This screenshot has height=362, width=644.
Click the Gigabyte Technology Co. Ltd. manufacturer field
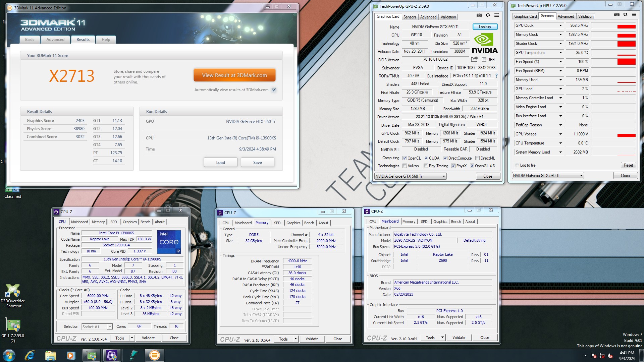(x=442, y=234)
